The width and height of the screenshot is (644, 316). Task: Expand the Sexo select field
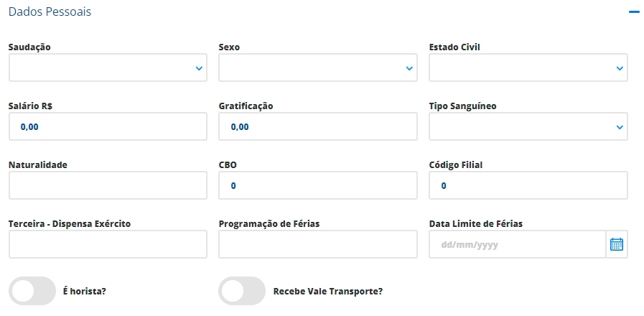(318, 68)
